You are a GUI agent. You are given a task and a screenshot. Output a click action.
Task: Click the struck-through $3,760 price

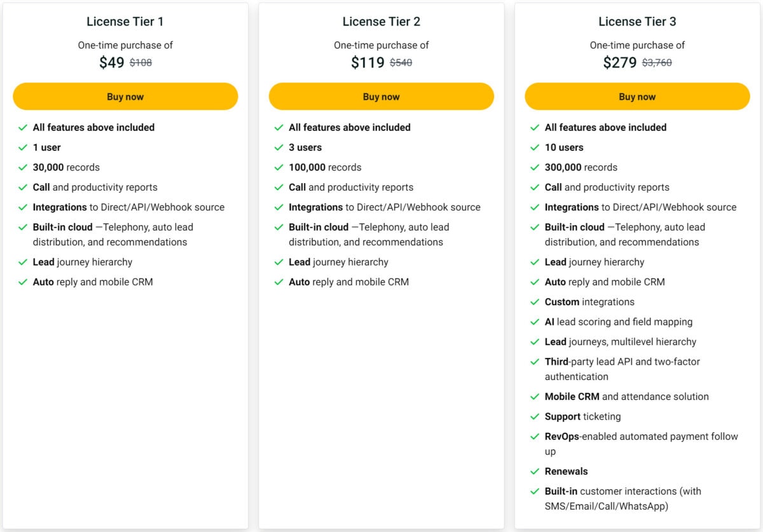coord(657,63)
